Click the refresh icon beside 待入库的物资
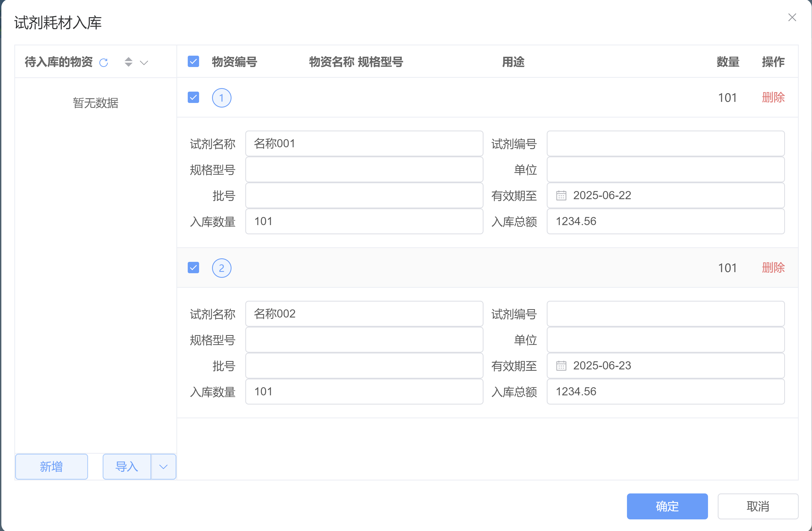This screenshot has width=812, height=531. click(x=103, y=62)
